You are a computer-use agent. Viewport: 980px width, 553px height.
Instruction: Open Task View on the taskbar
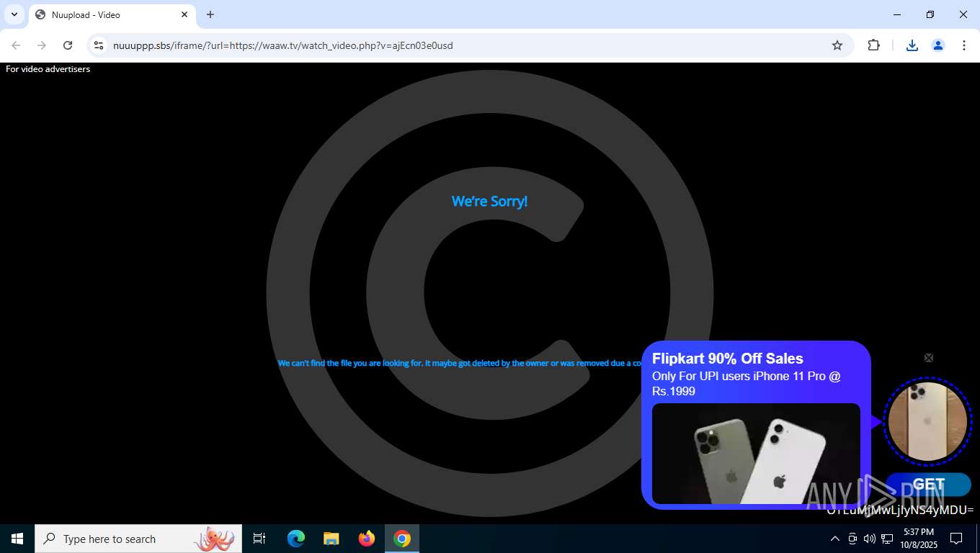pyautogui.click(x=259, y=539)
